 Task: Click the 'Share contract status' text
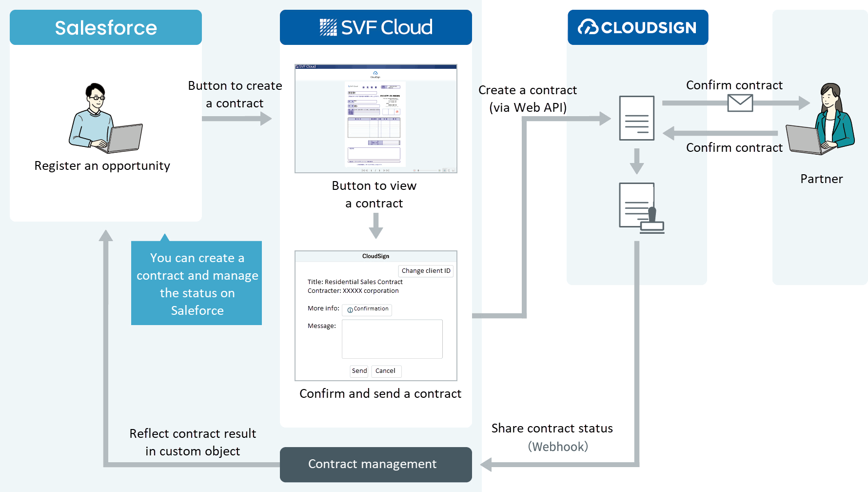pyautogui.click(x=552, y=429)
